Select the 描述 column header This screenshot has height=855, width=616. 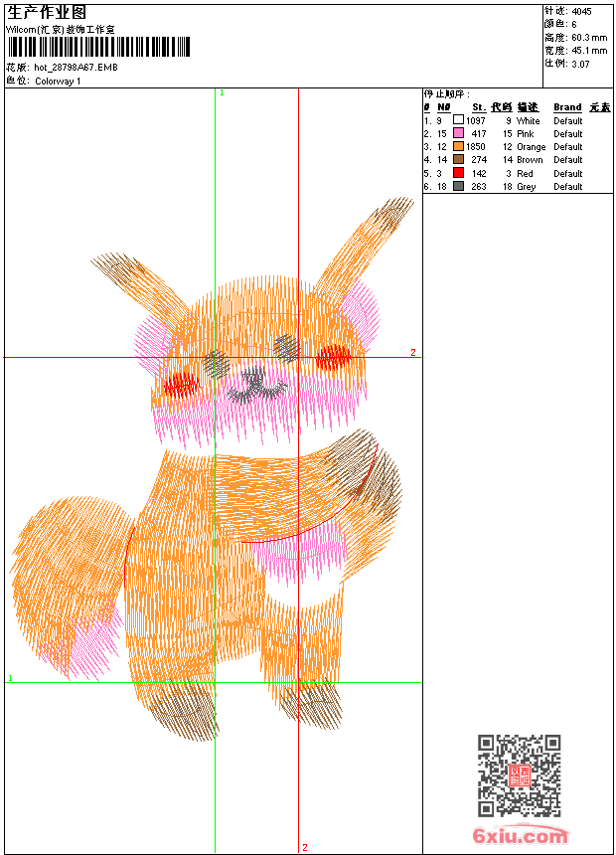[527, 107]
